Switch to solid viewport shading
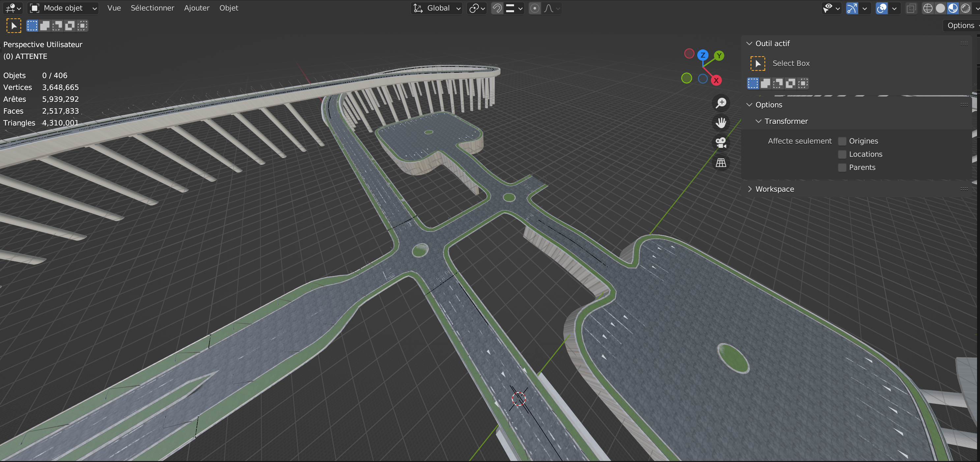 940,8
